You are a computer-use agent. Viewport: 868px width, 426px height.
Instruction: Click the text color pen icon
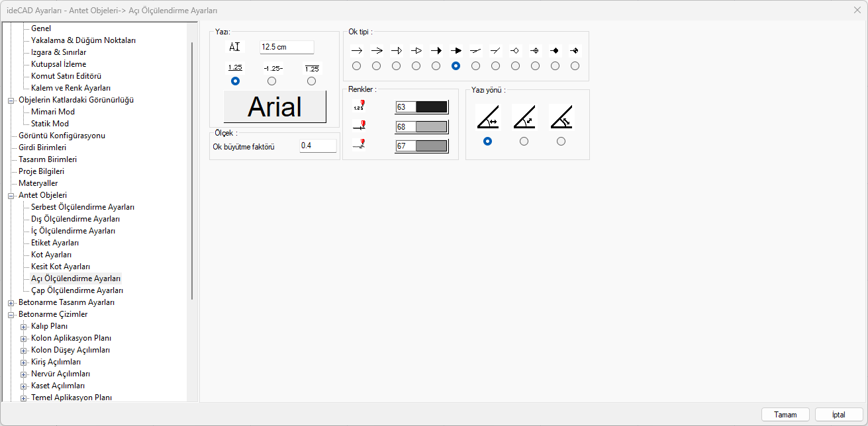[x=359, y=106]
